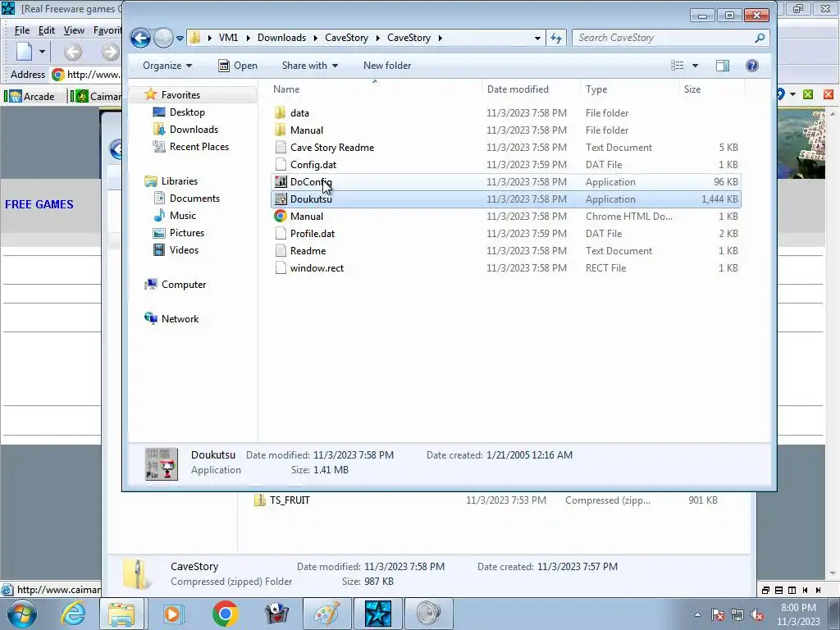Toggle the preview pane icon

coord(723,66)
